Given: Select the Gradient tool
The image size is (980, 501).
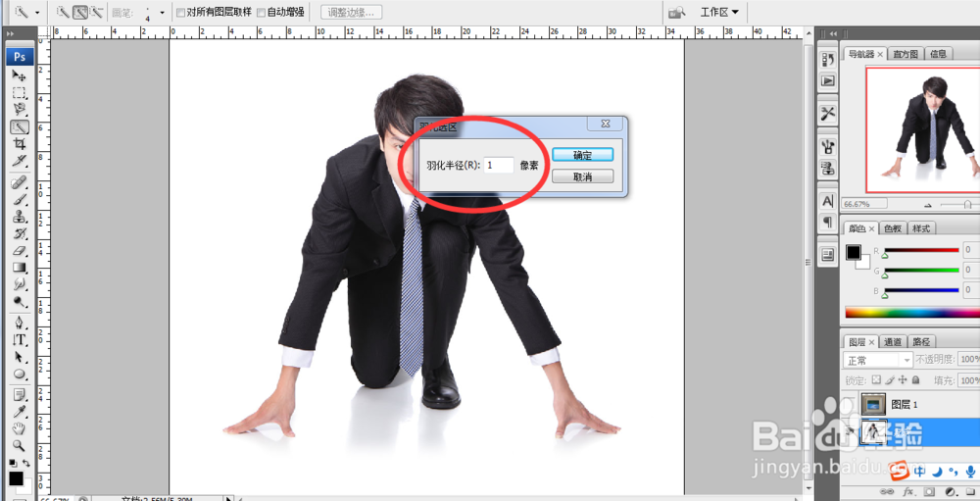Looking at the screenshot, I should pyautogui.click(x=20, y=267).
